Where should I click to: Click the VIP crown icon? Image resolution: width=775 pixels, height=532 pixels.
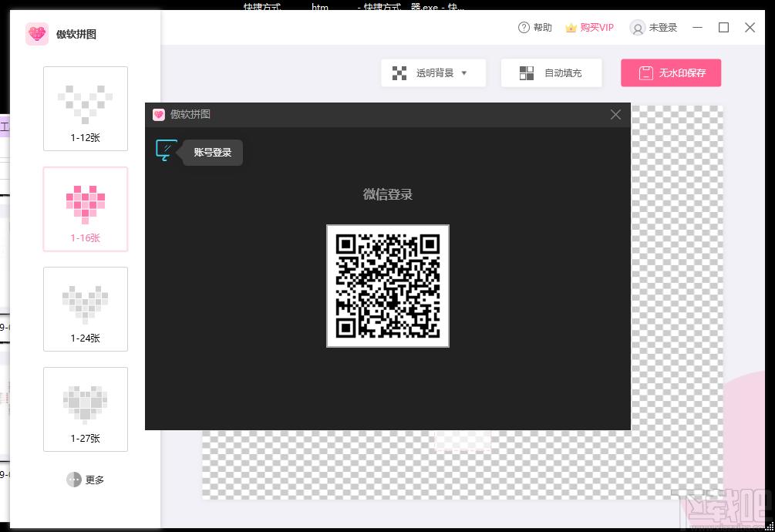click(x=571, y=28)
